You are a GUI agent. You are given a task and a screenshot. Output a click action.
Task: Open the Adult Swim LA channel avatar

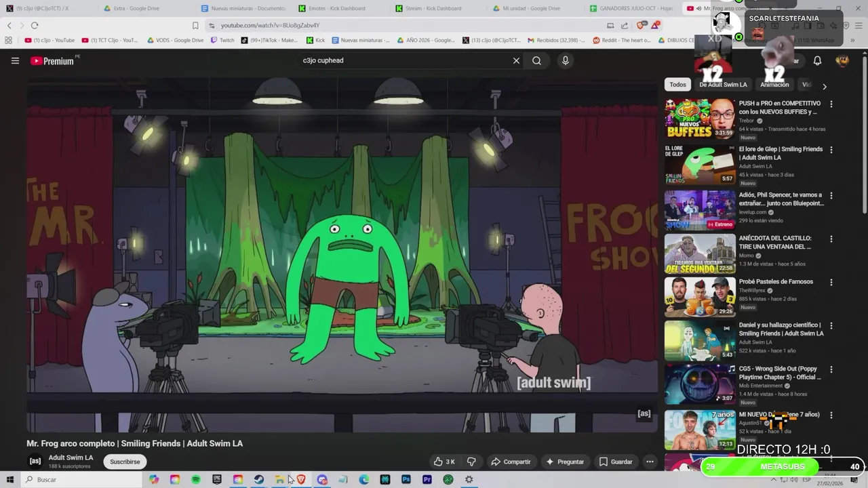35,461
